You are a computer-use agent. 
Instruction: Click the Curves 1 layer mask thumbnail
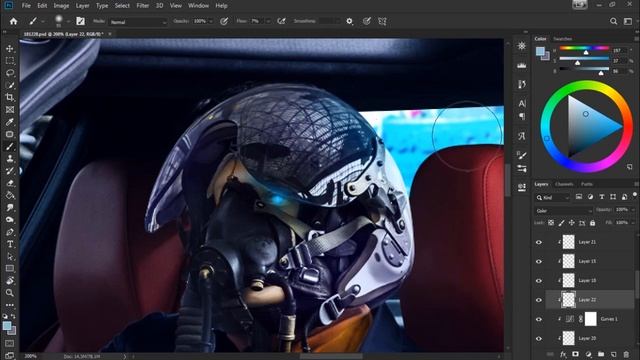591,319
